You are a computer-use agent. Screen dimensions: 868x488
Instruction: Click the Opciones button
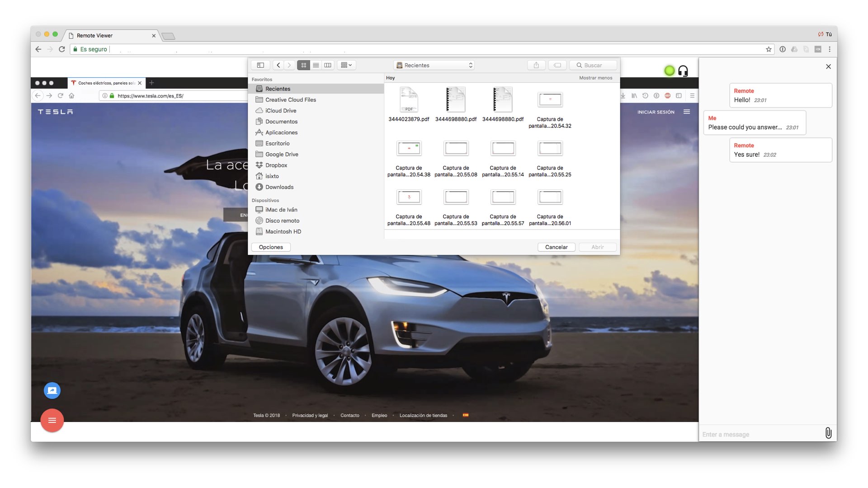pyautogui.click(x=271, y=247)
